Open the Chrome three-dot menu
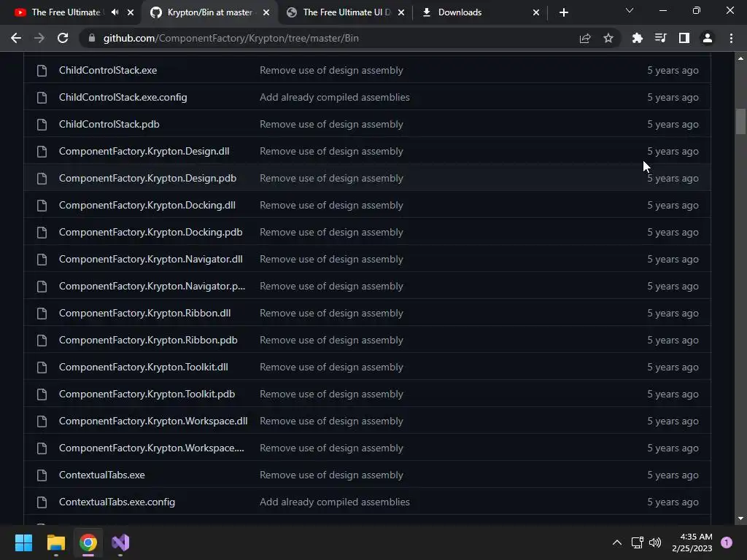Image resolution: width=747 pixels, height=560 pixels. click(731, 38)
